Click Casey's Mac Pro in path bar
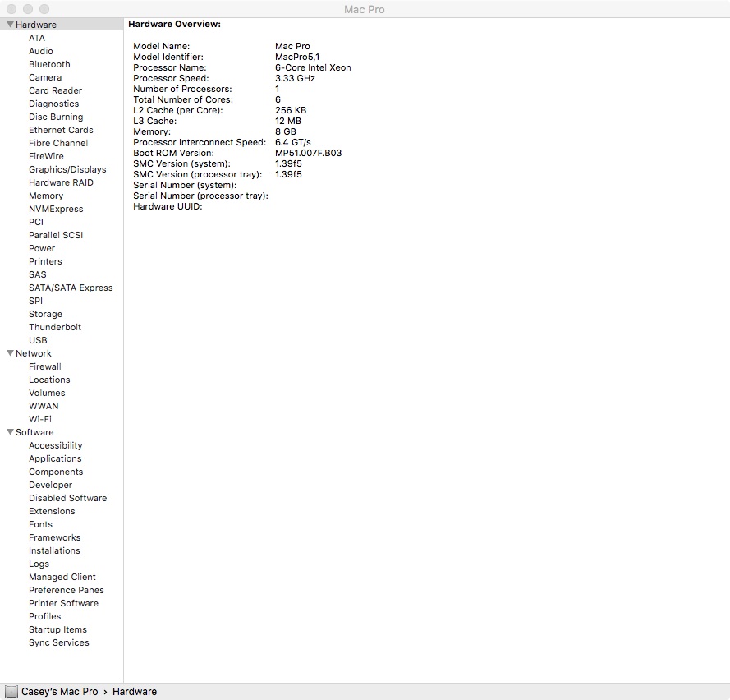Image resolution: width=730 pixels, height=700 pixels. (60, 692)
